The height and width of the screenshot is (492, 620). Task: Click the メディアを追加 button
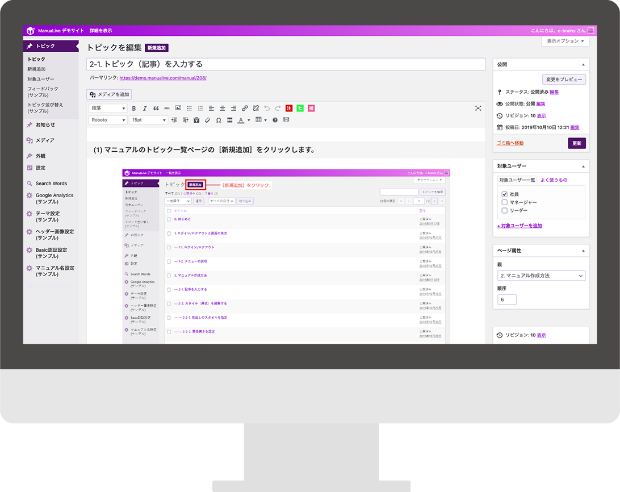point(110,93)
